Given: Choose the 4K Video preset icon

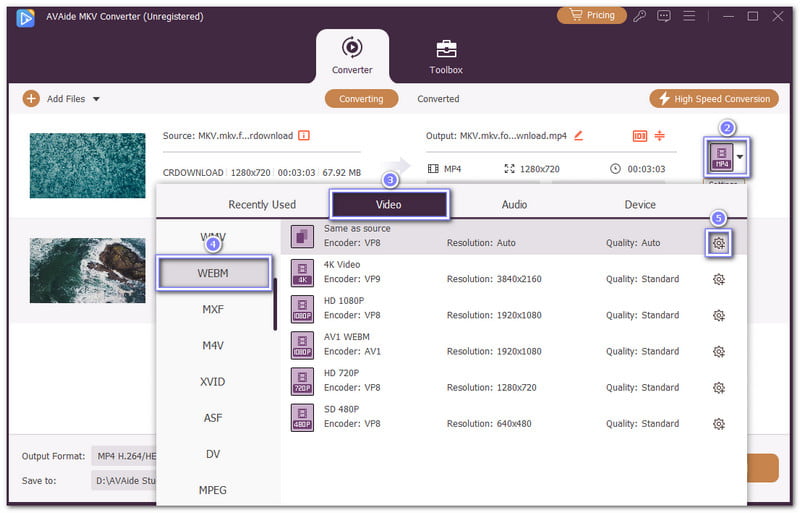Looking at the screenshot, I should [x=302, y=273].
